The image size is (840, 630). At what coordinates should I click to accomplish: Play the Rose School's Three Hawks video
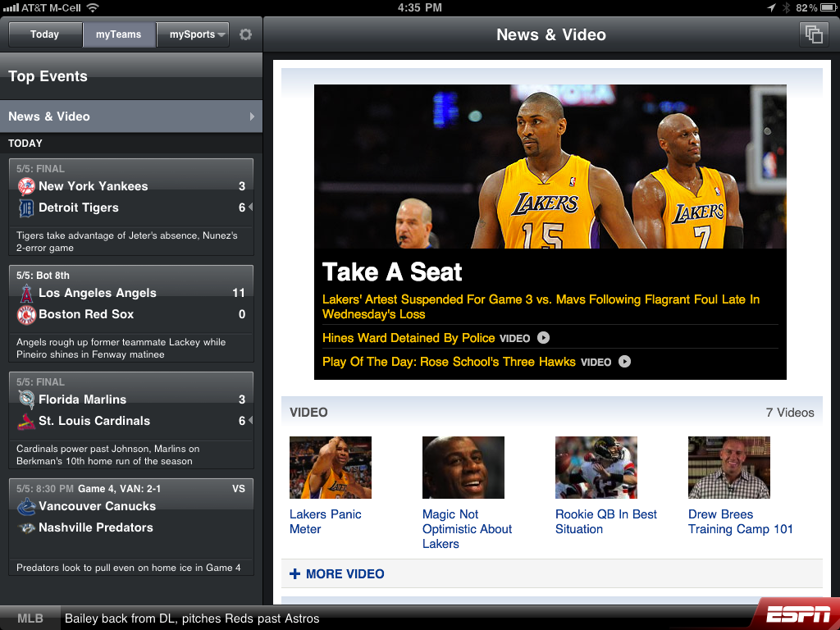[624, 362]
